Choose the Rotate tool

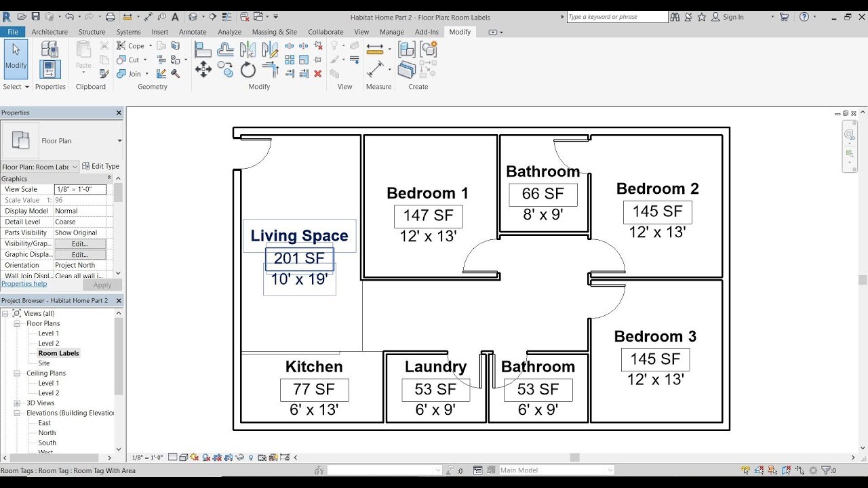248,69
